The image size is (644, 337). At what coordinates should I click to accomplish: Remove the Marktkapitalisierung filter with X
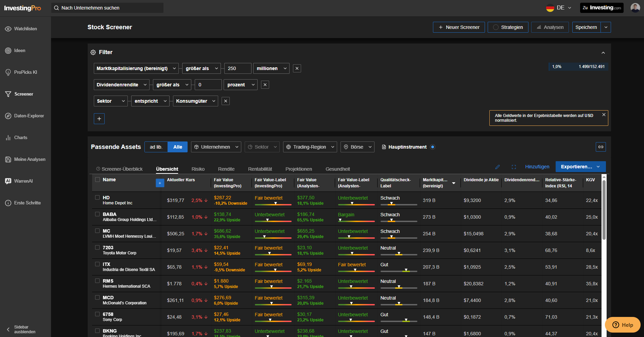coord(297,68)
